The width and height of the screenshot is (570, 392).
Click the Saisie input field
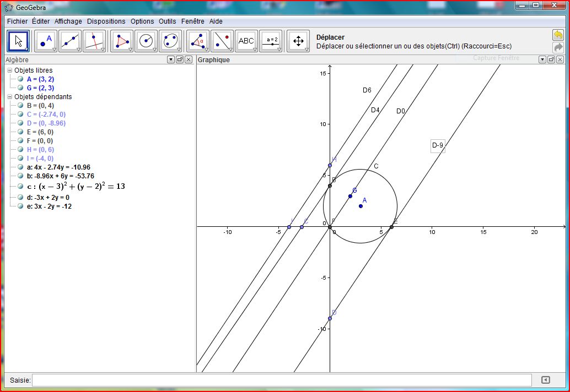tap(282, 380)
